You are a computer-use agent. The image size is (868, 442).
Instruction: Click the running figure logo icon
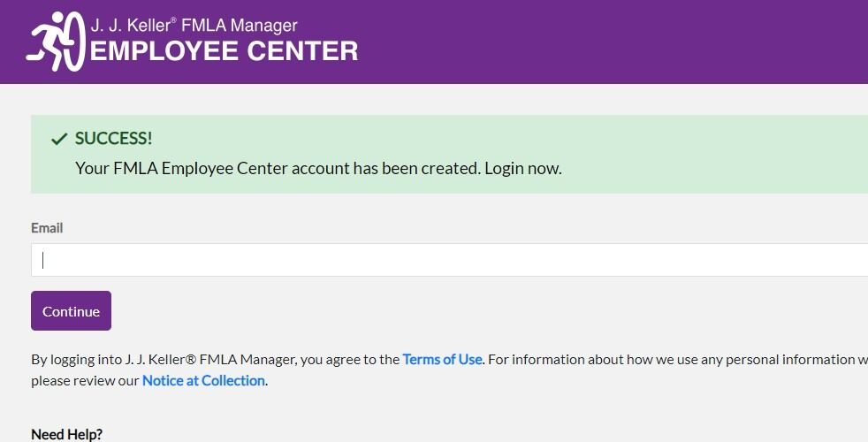[x=56, y=42]
